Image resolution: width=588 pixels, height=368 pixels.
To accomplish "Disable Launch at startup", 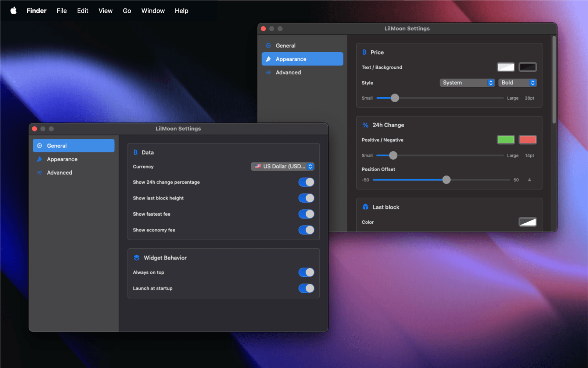I will 306,288.
